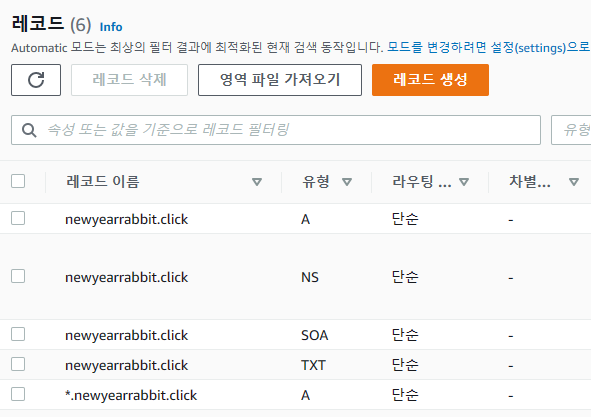Check the *.newyearrabbit.click record checkbox
Image resolution: width=591 pixels, height=417 pixels.
(18, 394)
